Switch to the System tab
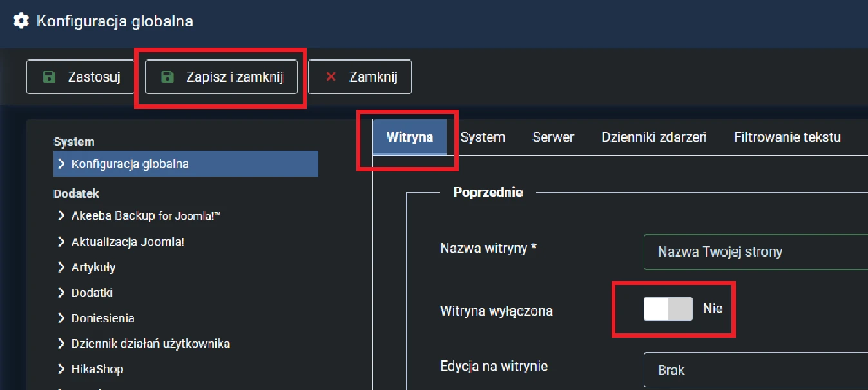The height and width of the screenshot is (390, 868). pos(483,137)
